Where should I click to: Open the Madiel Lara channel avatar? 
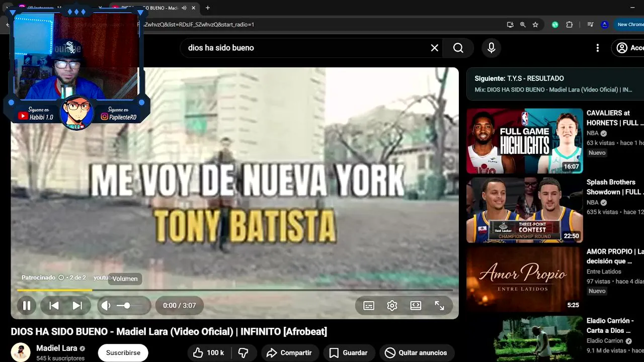pos(21,352)
